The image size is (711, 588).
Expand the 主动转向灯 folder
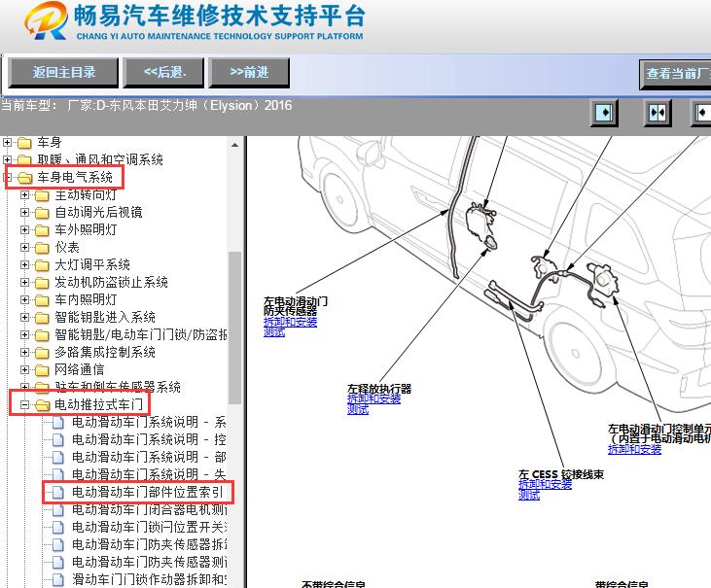(x=25, y=194)
